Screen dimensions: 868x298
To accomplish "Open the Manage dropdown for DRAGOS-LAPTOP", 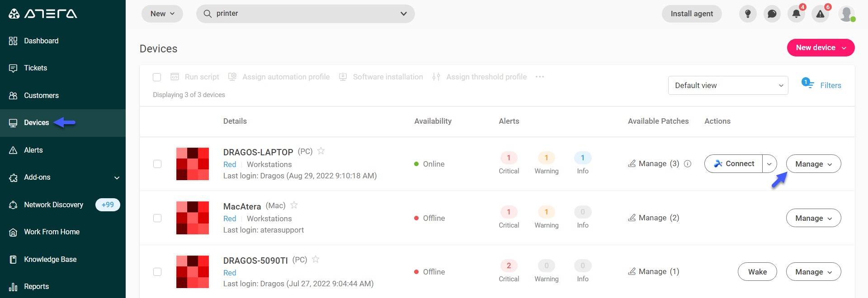I will tap(813, 164).
